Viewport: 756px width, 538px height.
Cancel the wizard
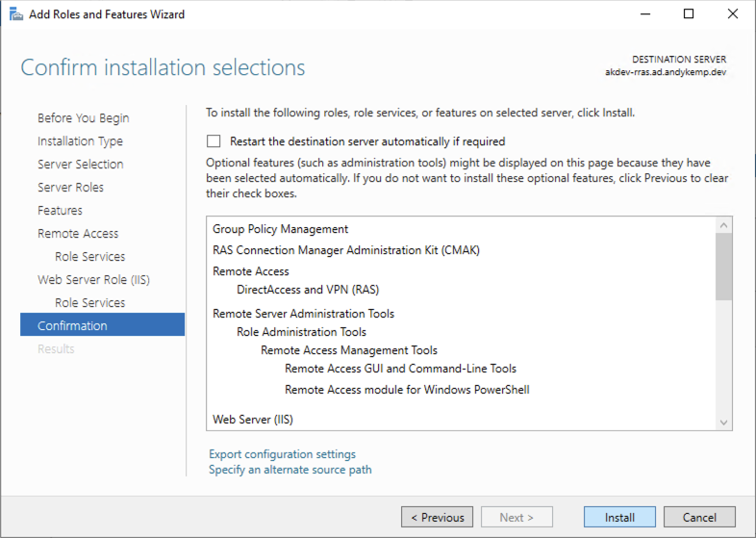699,517
